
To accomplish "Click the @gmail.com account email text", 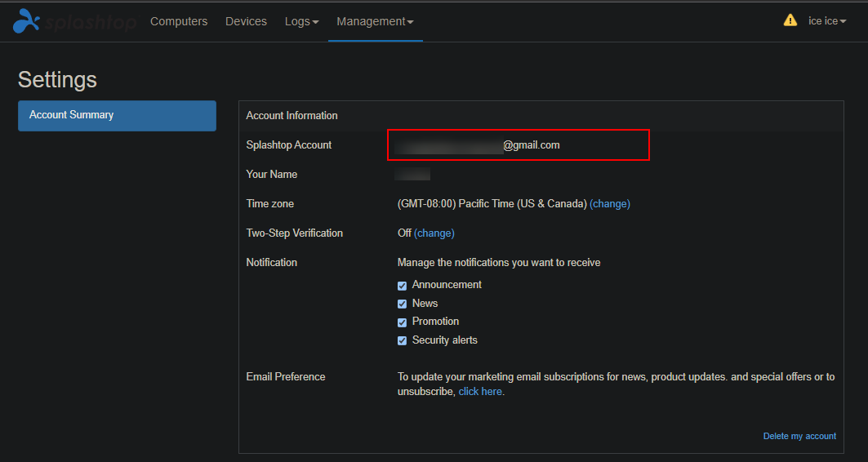I will tap(532, 145).
